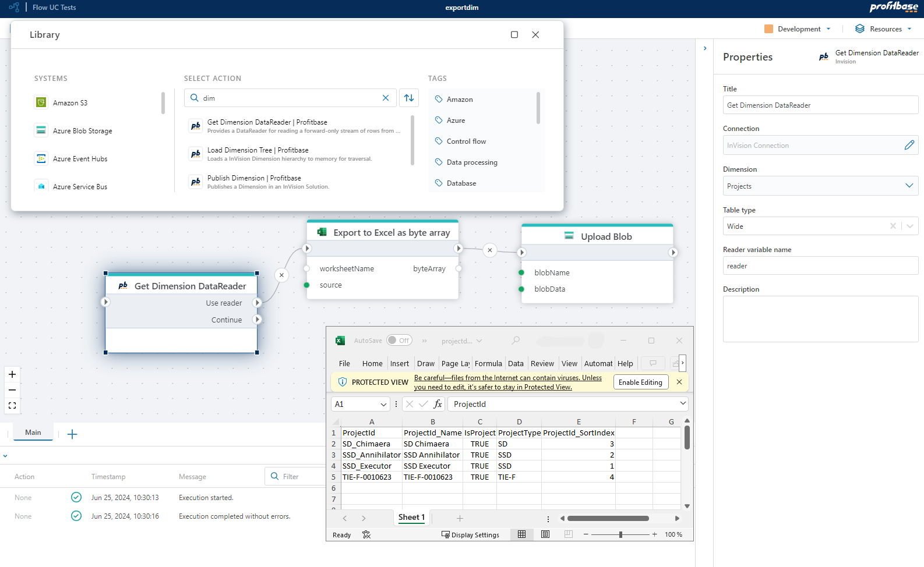
Task: Fit flow canvas to screen
Action: [12, 406]
